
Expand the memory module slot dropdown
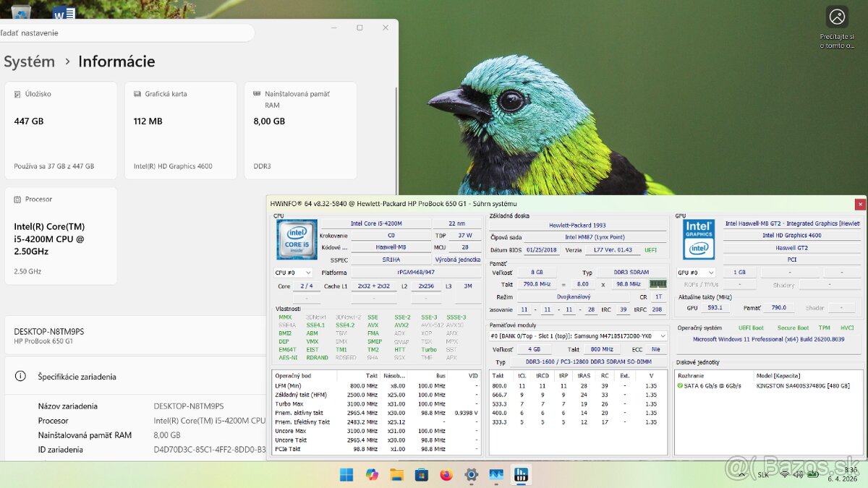pyautogui.click(x=579, y=336)
